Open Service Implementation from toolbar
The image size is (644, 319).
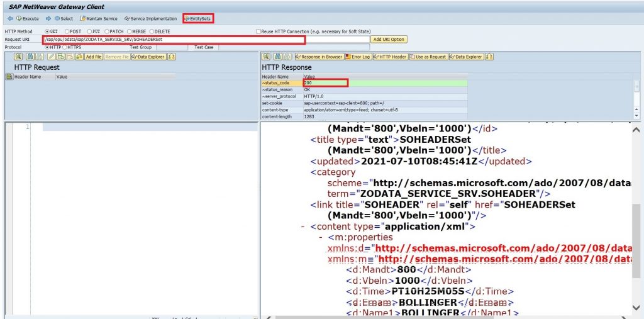click(151, 18)
